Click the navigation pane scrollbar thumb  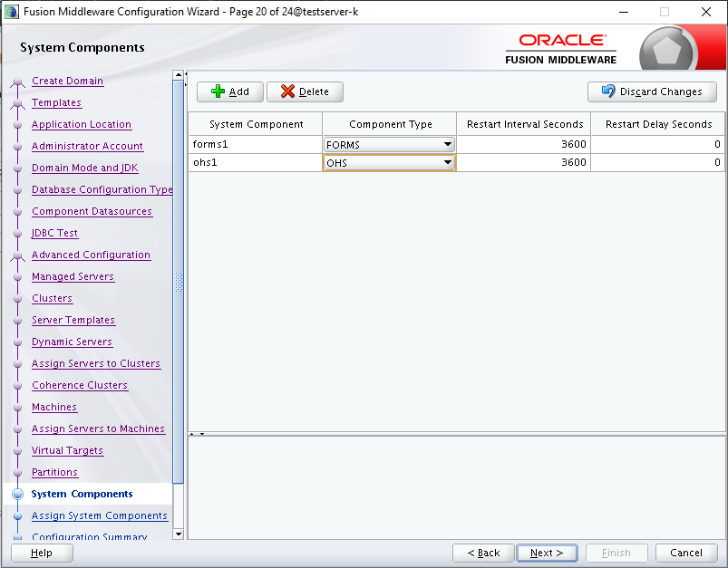pyautogui.click(x=179, y=282)
